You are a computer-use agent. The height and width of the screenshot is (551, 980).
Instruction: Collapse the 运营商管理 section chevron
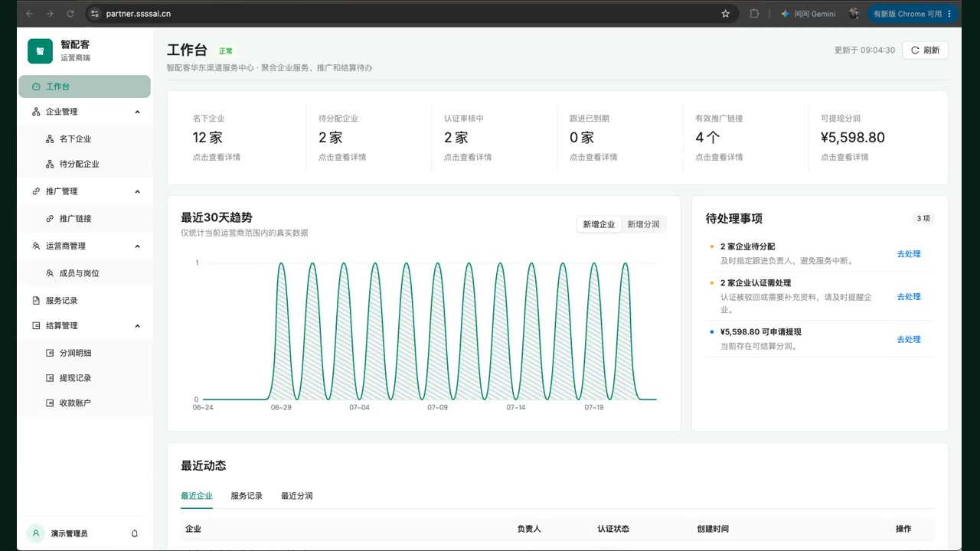click(x=138, y=246)
